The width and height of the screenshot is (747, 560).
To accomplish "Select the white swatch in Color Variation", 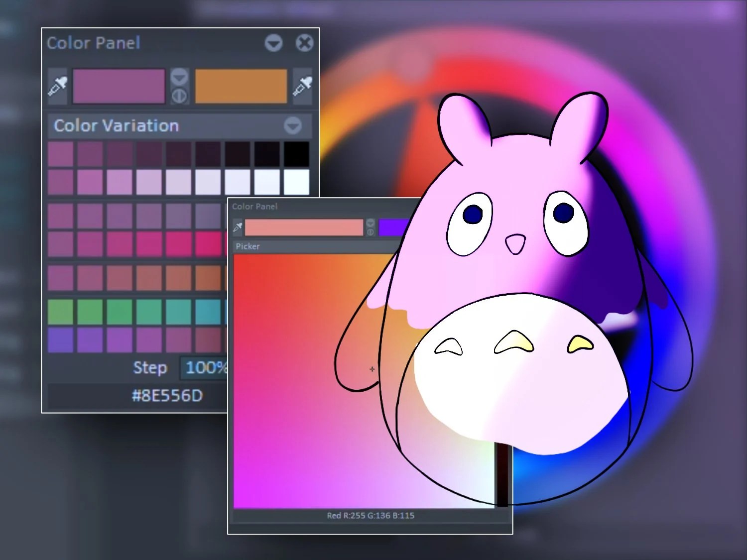I will click(x=297, y=182).
